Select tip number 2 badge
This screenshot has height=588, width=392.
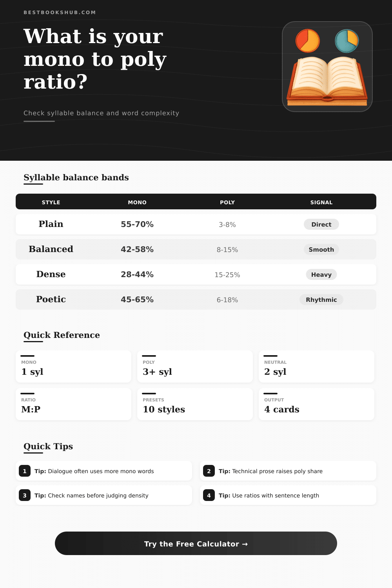tap(209, 471)
